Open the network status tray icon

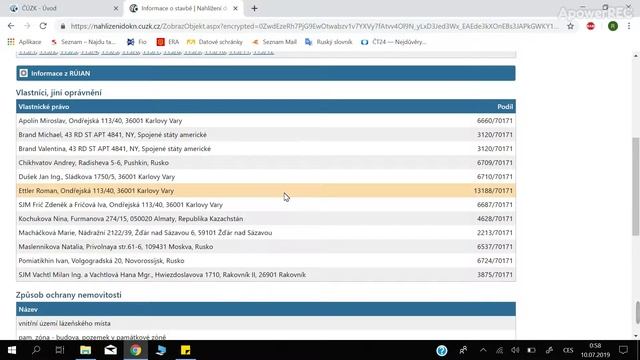coord(499,350)
